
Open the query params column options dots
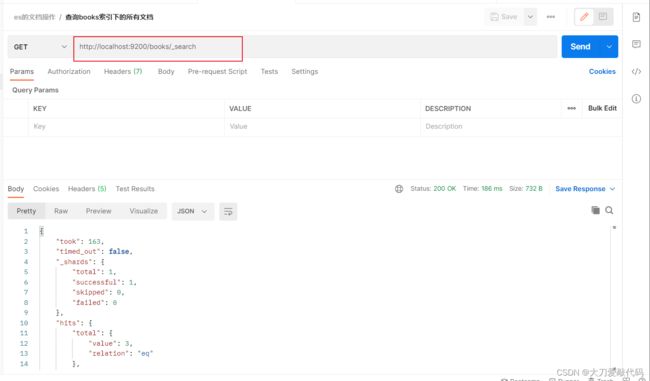click(572, 108)
